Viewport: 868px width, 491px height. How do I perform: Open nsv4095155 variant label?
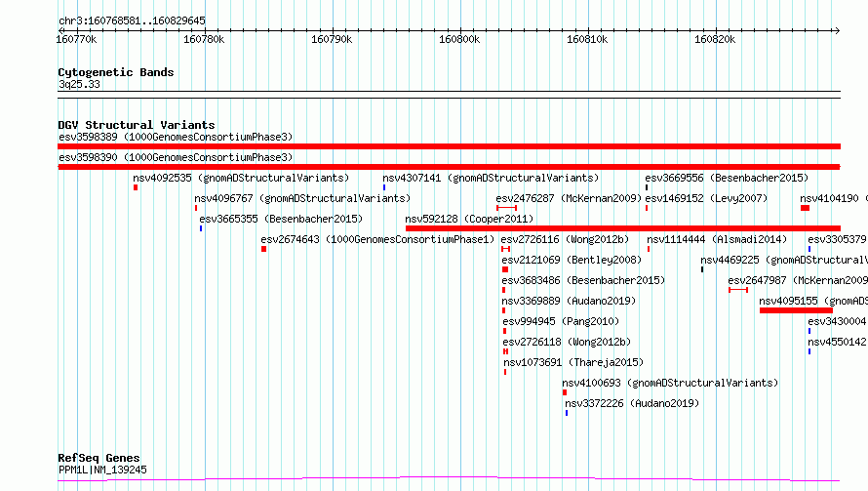pos(813,301)
